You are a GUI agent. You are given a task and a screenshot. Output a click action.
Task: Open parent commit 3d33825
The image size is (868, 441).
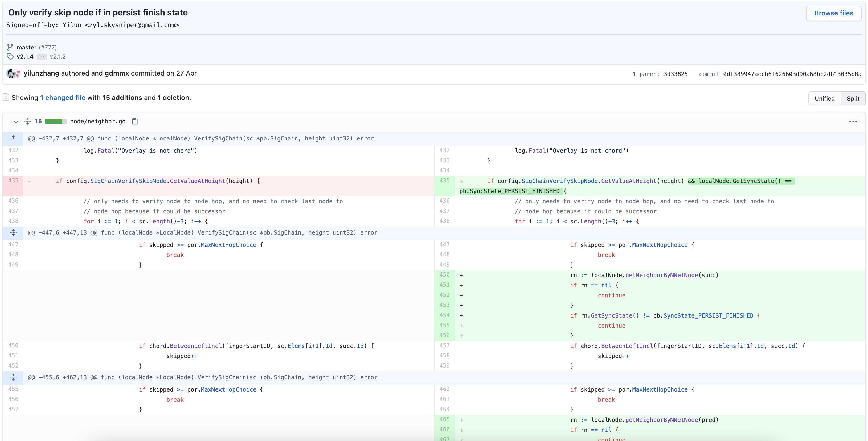675,74
